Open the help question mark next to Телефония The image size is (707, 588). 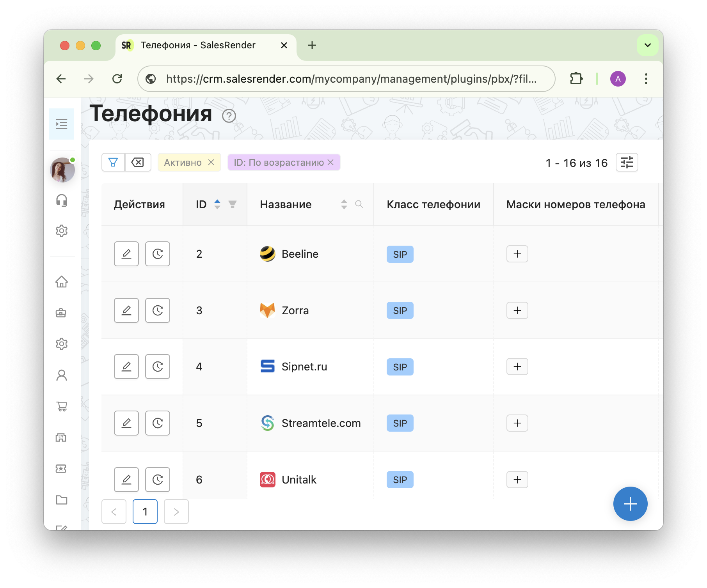point(229,116)
